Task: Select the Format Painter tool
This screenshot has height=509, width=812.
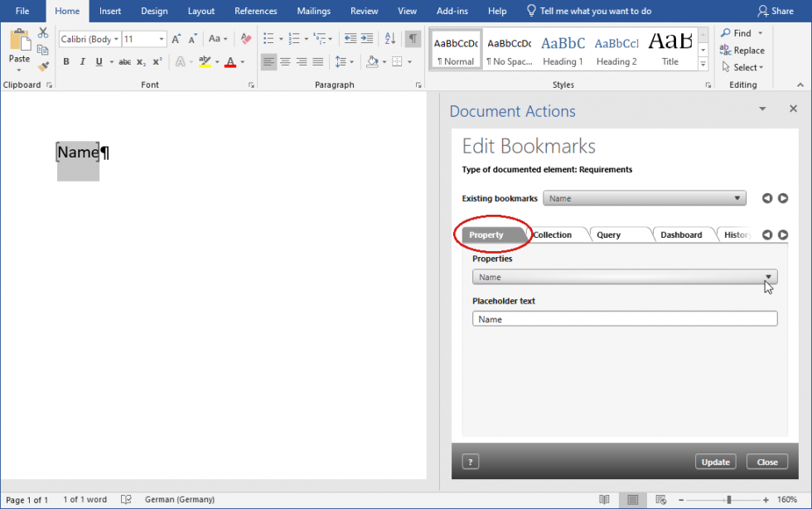Action: (x=43, y=66)
